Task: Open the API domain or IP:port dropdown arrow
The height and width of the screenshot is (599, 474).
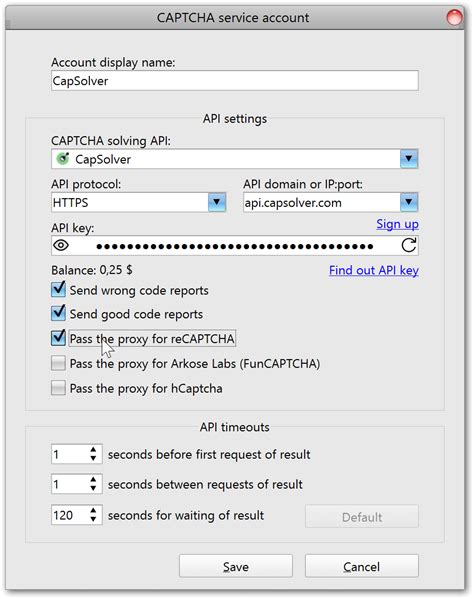Action: coord(409,202)
